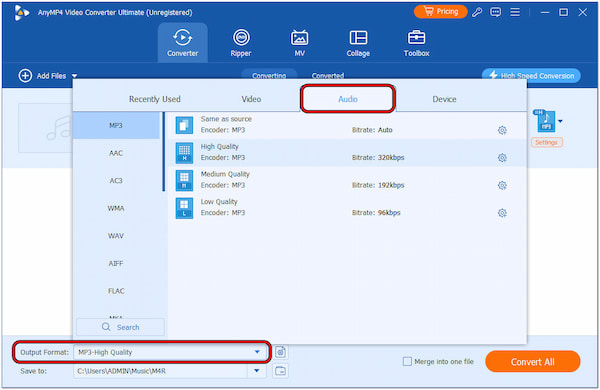The width and height of the screenshot is (600, 390).
Task: Enable High Speed Conversion
Action: pyautogui.click(x=531, y=75)
